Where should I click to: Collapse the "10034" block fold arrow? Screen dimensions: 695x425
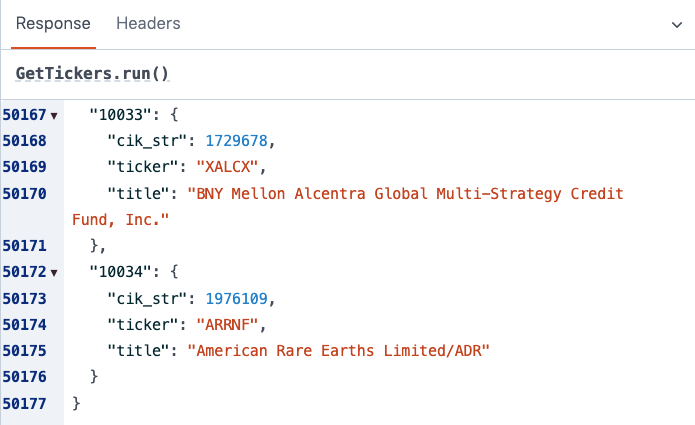pos(54,271)
